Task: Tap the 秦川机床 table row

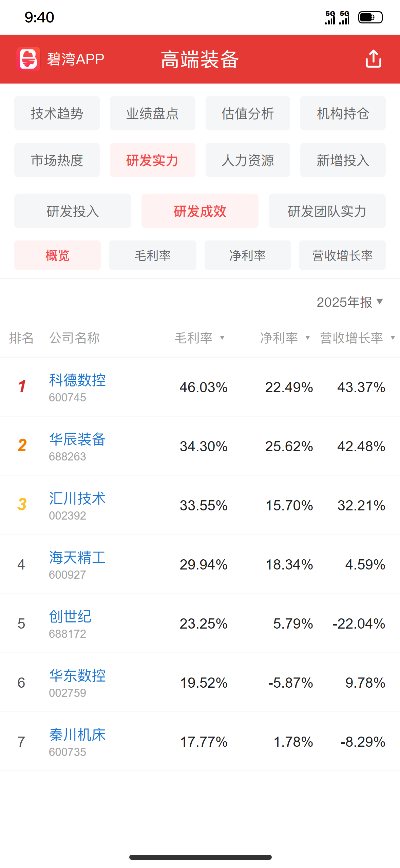Action: (x=200, y=741)
